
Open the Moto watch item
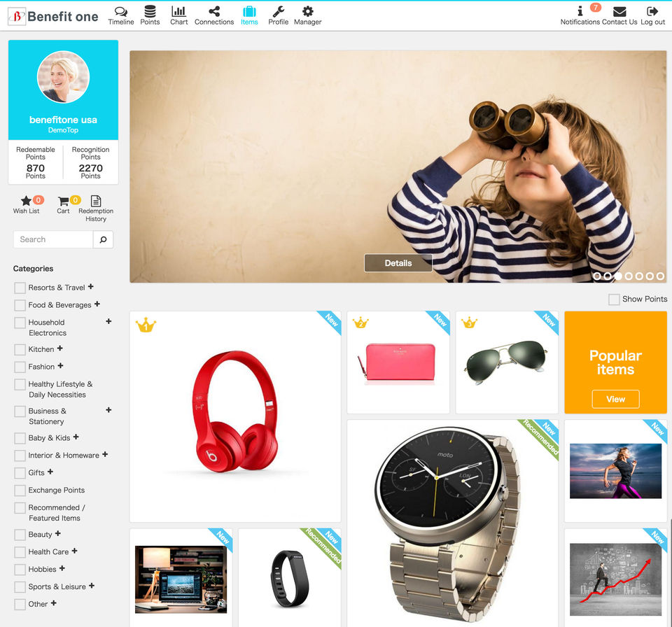[x=453, y=523]
